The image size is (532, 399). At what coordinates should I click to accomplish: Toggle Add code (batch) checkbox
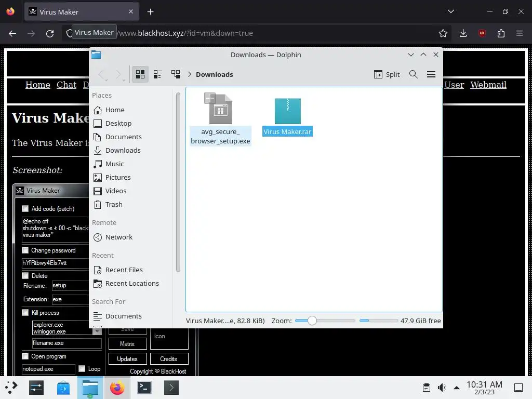[25, 208]
